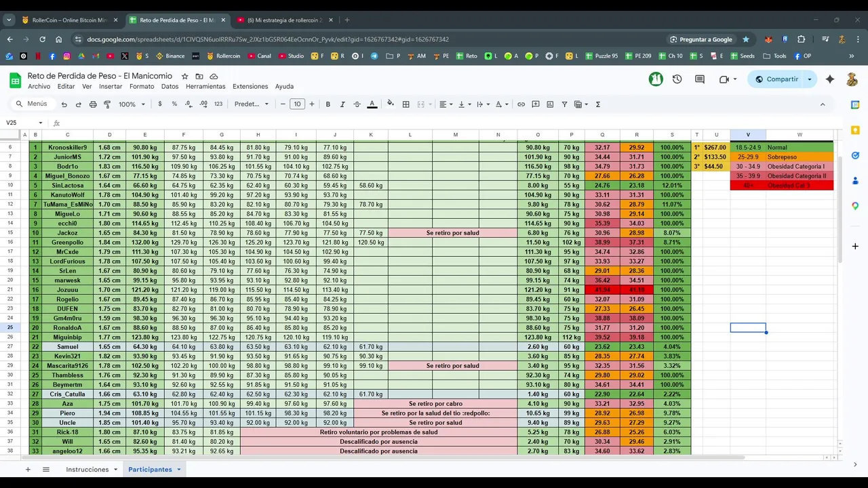Open the Gemini assistant sparkle
The height and width of the screenshot is (488, 868).
pos(830,79)
